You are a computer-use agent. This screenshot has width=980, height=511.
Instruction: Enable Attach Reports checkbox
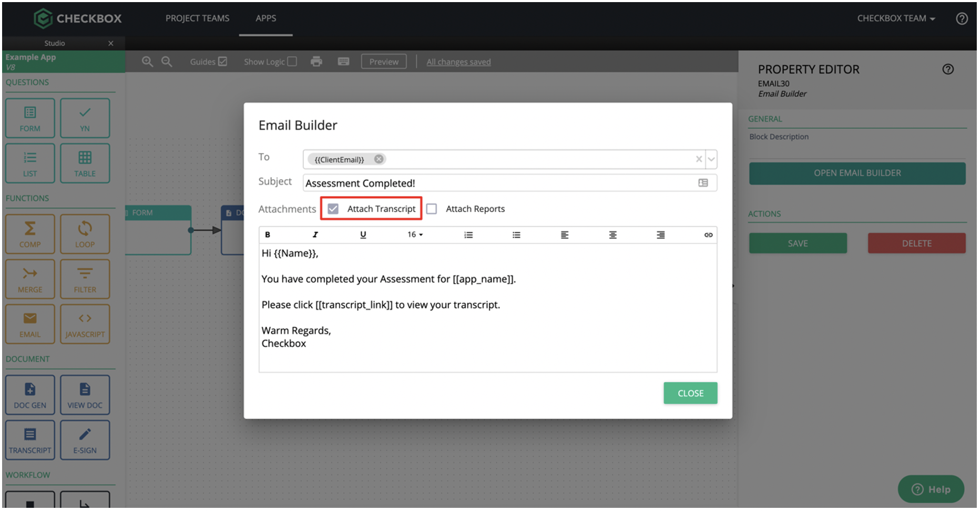point(432,209)
